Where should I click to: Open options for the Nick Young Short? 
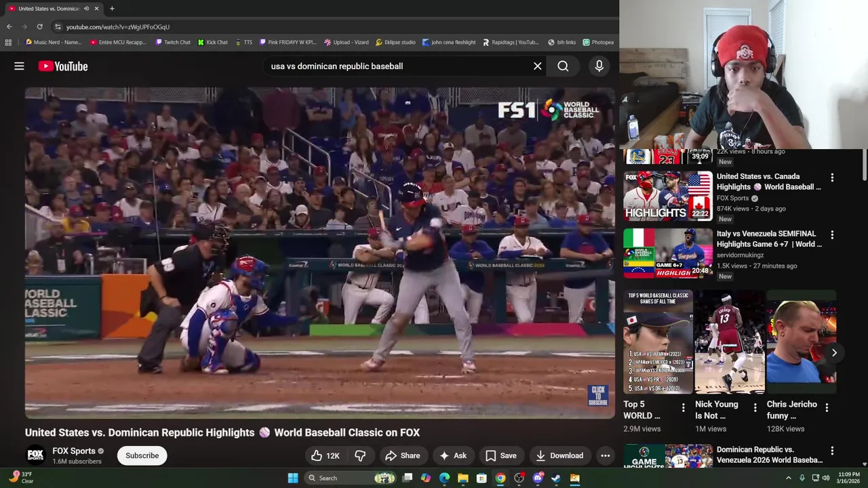(x=755, y=407)
